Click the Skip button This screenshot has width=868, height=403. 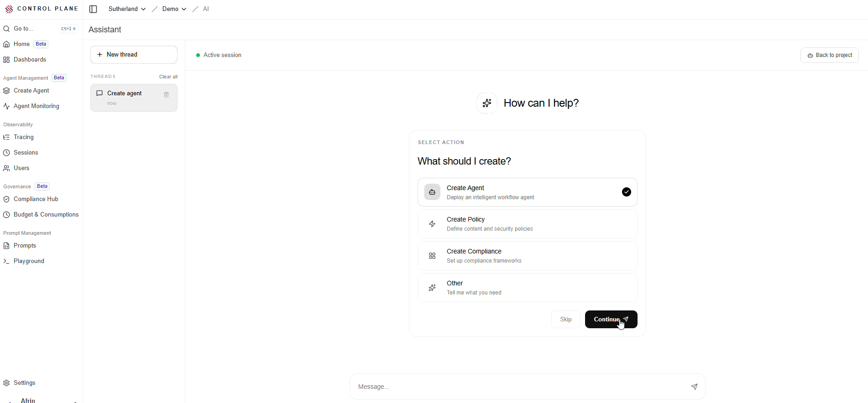566,319
